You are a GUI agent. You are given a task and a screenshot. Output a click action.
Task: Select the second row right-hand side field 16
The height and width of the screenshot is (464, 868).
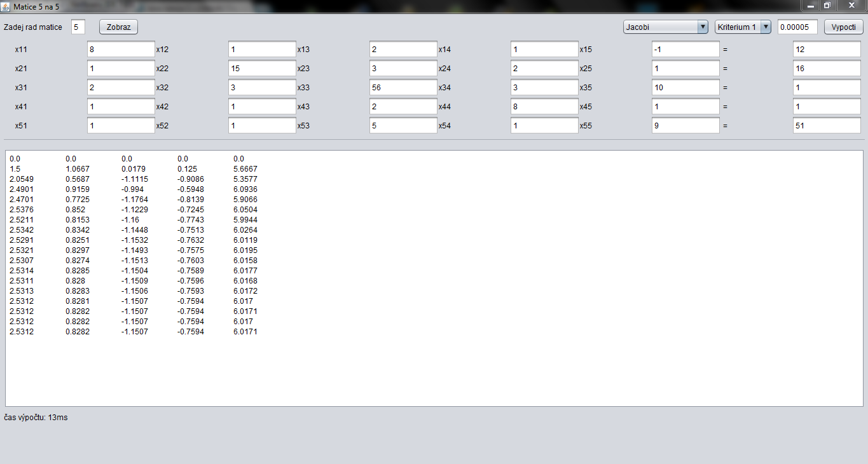click(827, 69)
